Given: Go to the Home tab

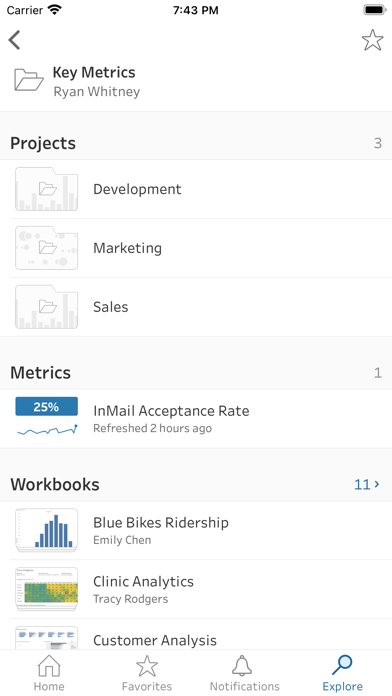Looking at the screenshot, I should [x=49, y=673].
